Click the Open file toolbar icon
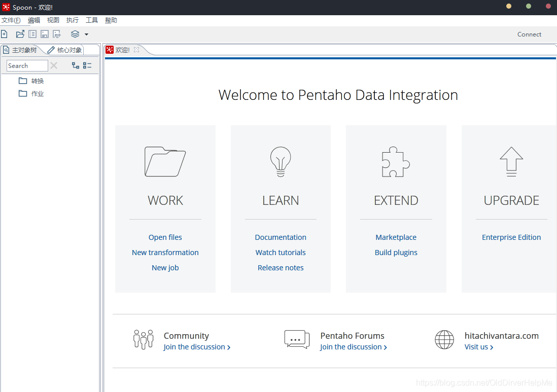Screen dimensions: 557x392 click(20, 34)
